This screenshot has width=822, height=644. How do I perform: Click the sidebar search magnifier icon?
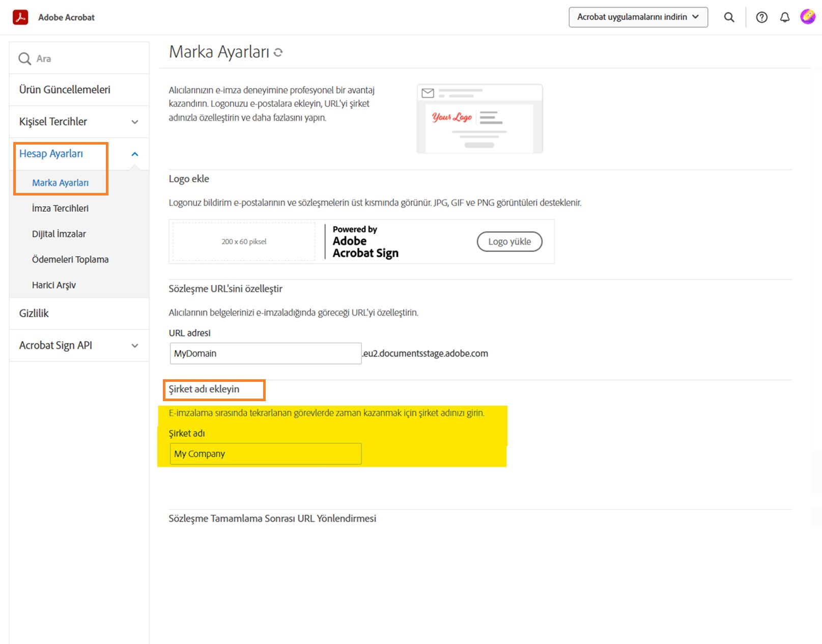pos(24,59)
